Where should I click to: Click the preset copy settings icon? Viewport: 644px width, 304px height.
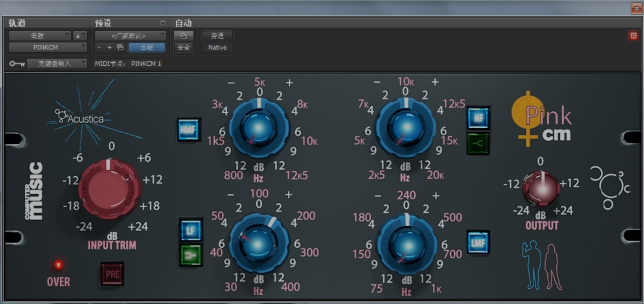pyautogui.click(x=120, y=47)
